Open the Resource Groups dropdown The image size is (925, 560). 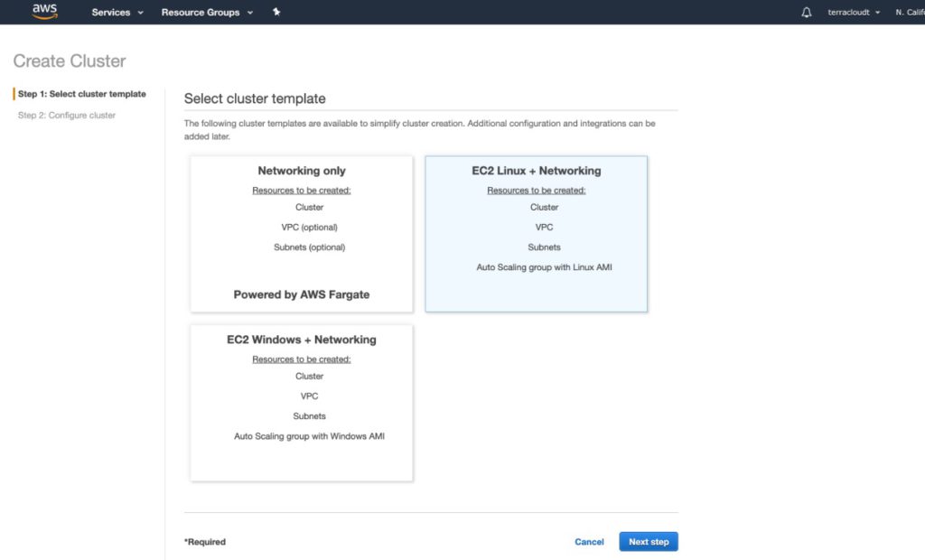[x=207, y=13]
